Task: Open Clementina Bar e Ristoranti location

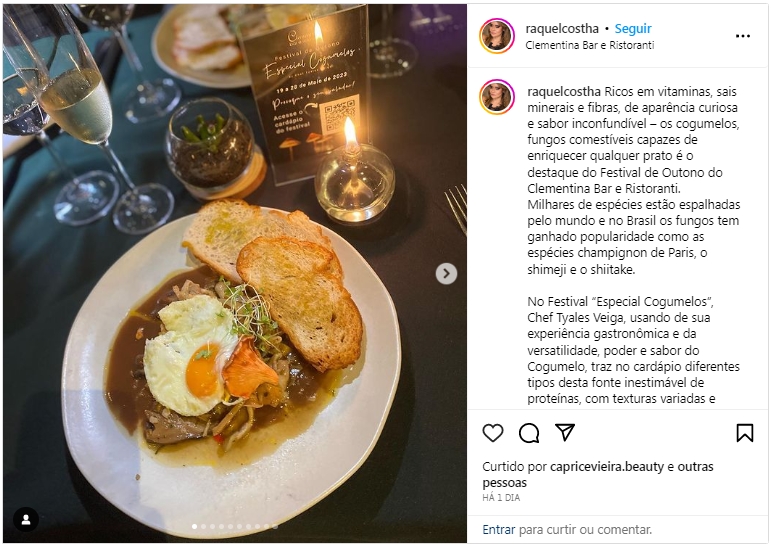Action: (x=590, y=45)
